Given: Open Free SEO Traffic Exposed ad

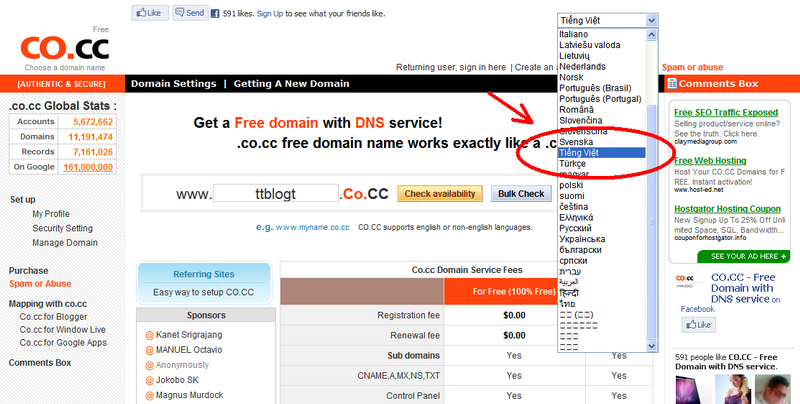Looking at the screenshot, I should pos(726,112).
